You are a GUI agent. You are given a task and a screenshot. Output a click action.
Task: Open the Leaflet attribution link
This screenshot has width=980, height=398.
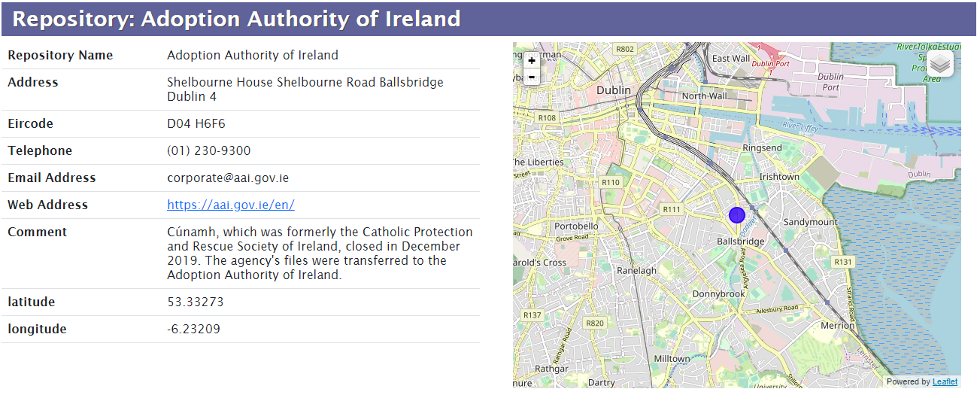tap(945, 381)
